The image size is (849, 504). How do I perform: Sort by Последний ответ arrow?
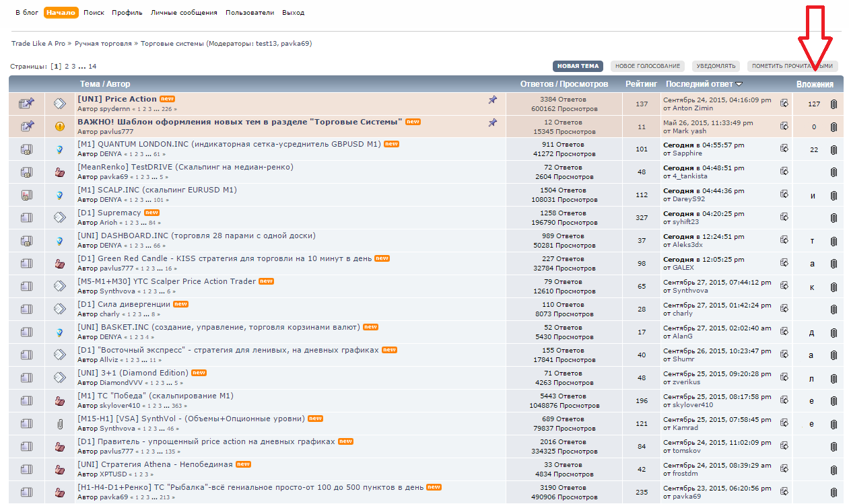pyautogui.click(x=739, y=84)
